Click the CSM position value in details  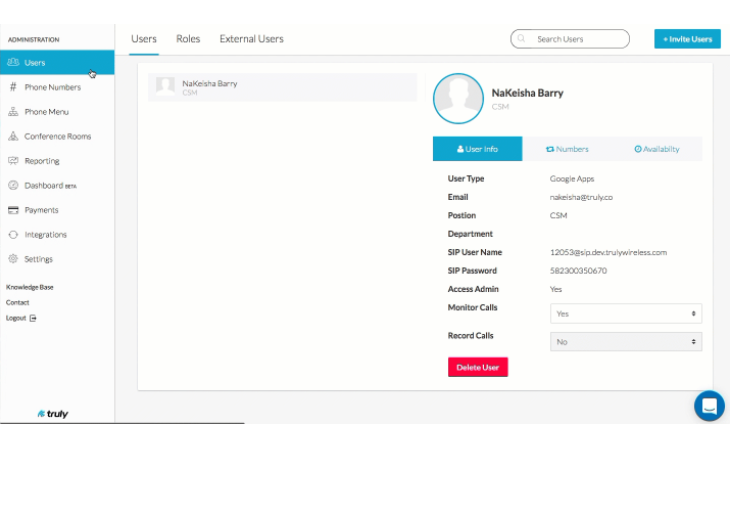pyautogui.click(x=559, y=215)
